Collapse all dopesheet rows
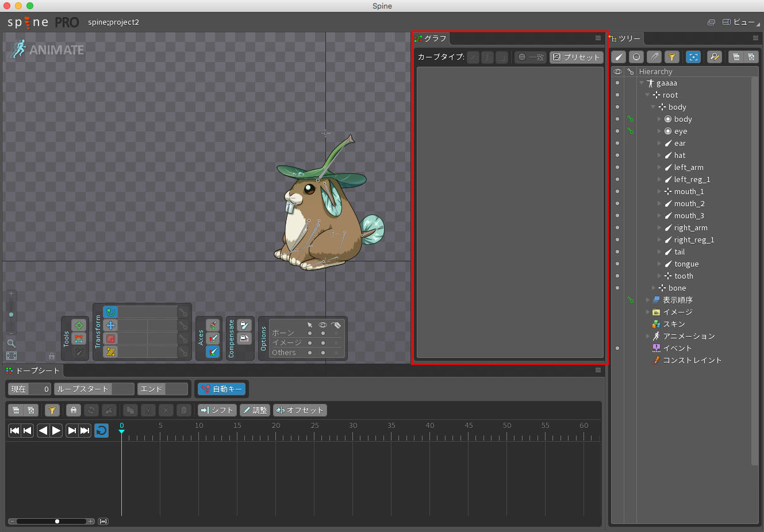Screen dimensions: 764x532 click(x=16, y=410)
